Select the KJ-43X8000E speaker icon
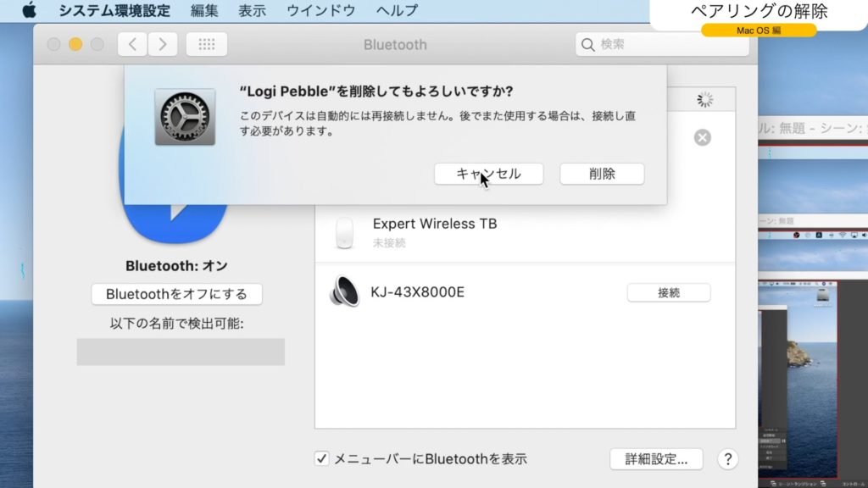The height and width of the screenshot is (488, 868). pyautogui.click(x=344, y=291)
